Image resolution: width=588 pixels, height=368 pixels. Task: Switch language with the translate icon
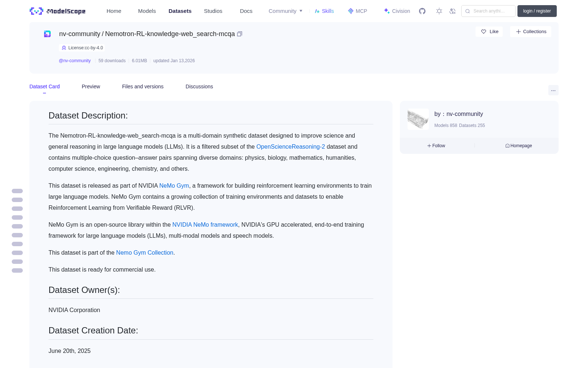point(453,11)
